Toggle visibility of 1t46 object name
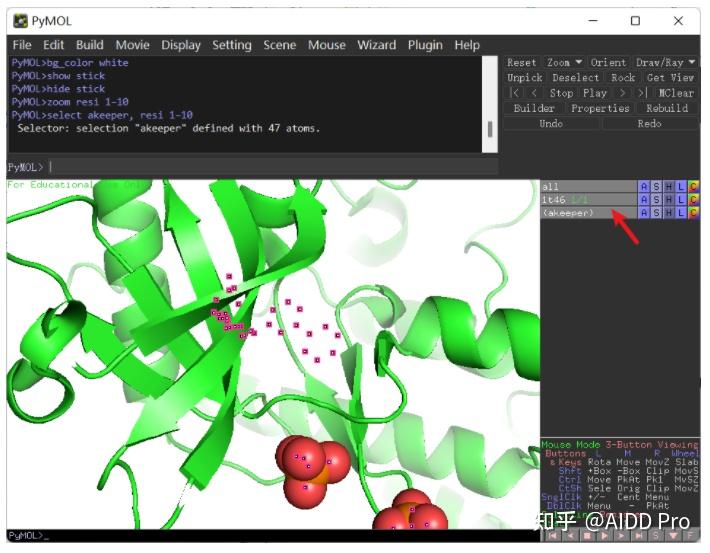The height and width of the screenshot is (553, 710). [x=588, y=200]
